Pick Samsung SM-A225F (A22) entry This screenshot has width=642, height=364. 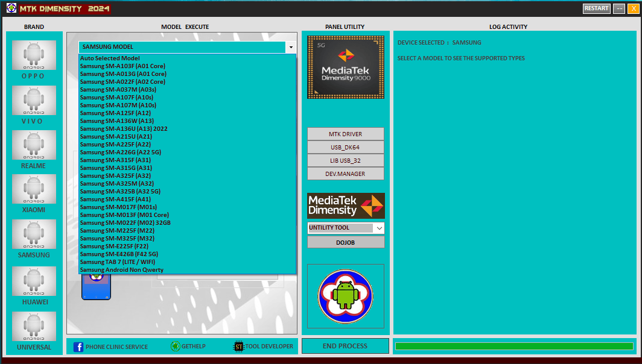point(187,145)
